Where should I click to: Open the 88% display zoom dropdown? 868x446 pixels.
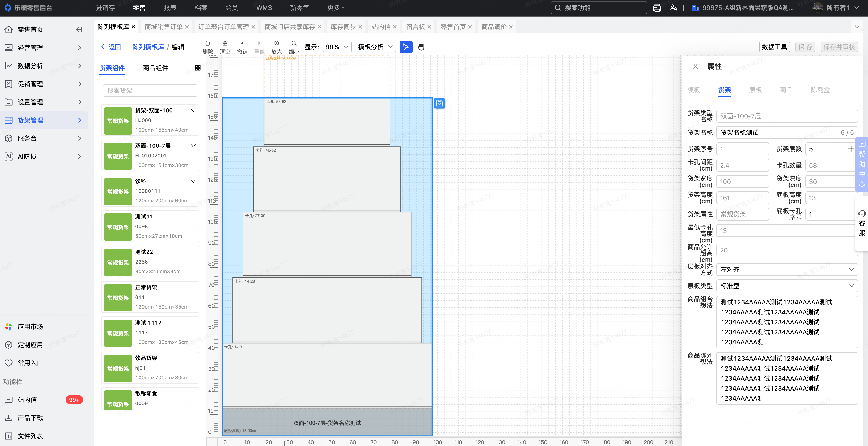337,47
